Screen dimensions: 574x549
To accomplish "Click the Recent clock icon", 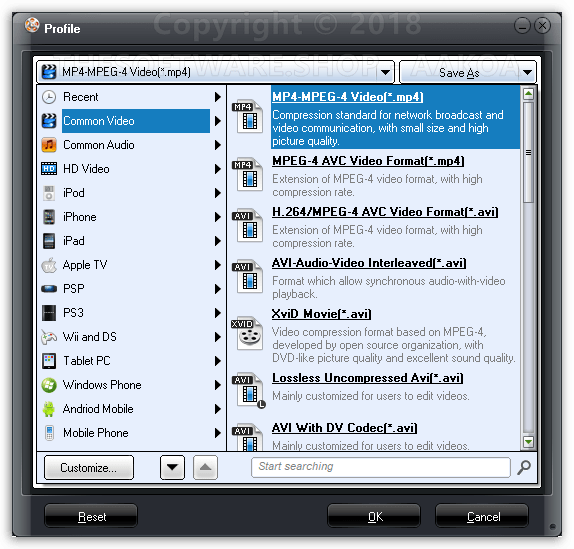I will (x=49, y=97).
